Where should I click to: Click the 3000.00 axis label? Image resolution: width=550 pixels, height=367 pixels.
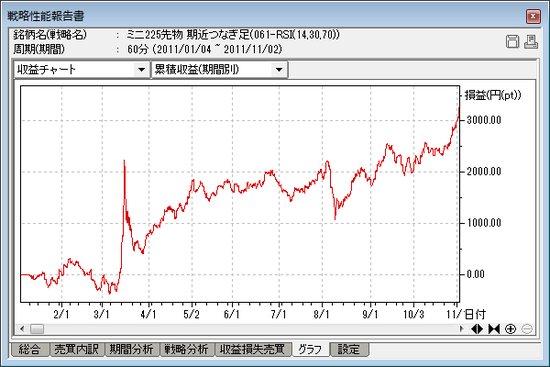click(484, 120)
